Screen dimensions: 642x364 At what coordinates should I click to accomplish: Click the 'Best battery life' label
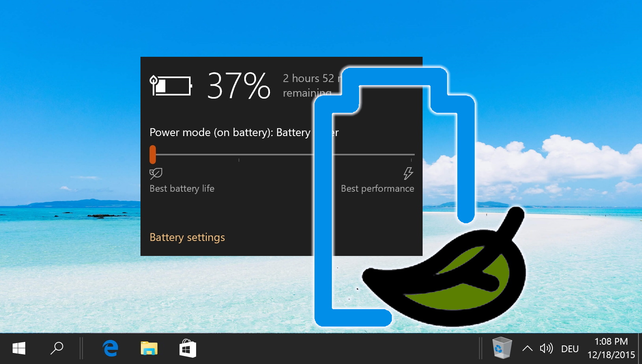pos(182,189)
